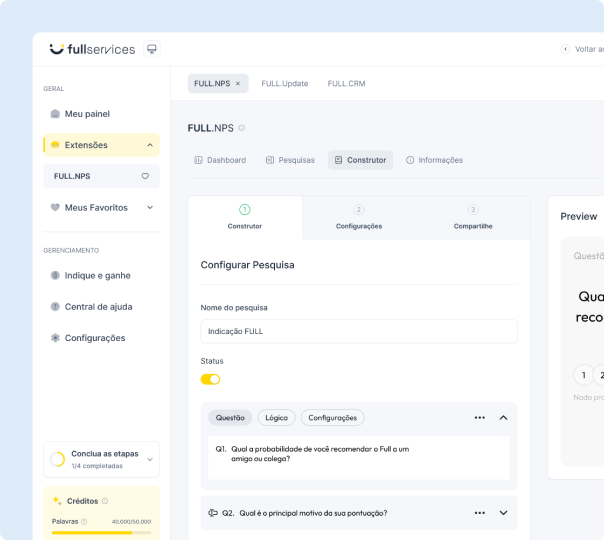
Task: Toggle the survey Status switch
Action: click(x=210, y=379)
